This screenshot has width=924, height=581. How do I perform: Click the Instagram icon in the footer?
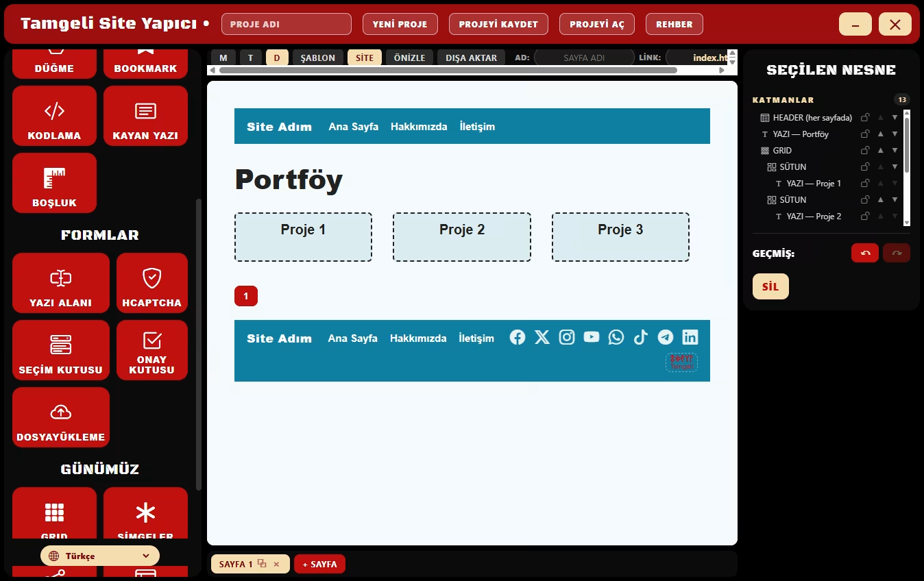click(567, 337)
